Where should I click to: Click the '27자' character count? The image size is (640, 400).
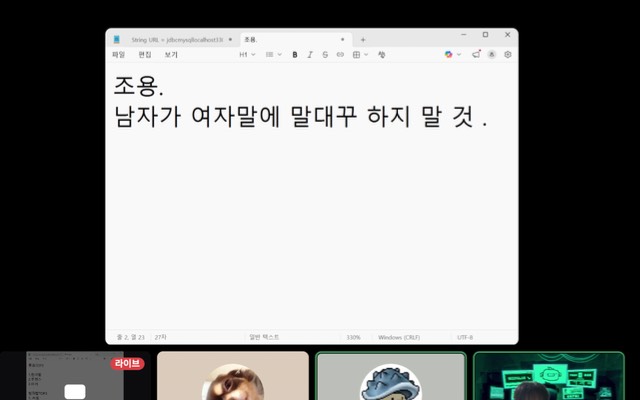160,337
